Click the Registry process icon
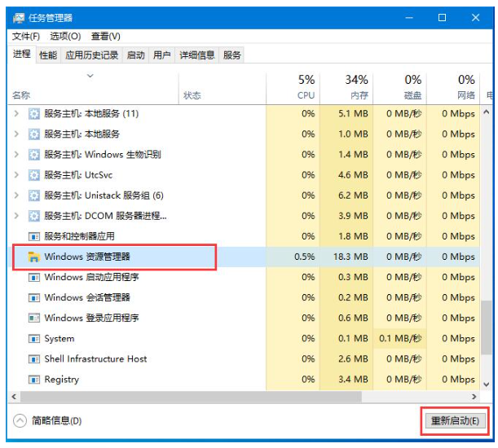 (x=34, y=380)
